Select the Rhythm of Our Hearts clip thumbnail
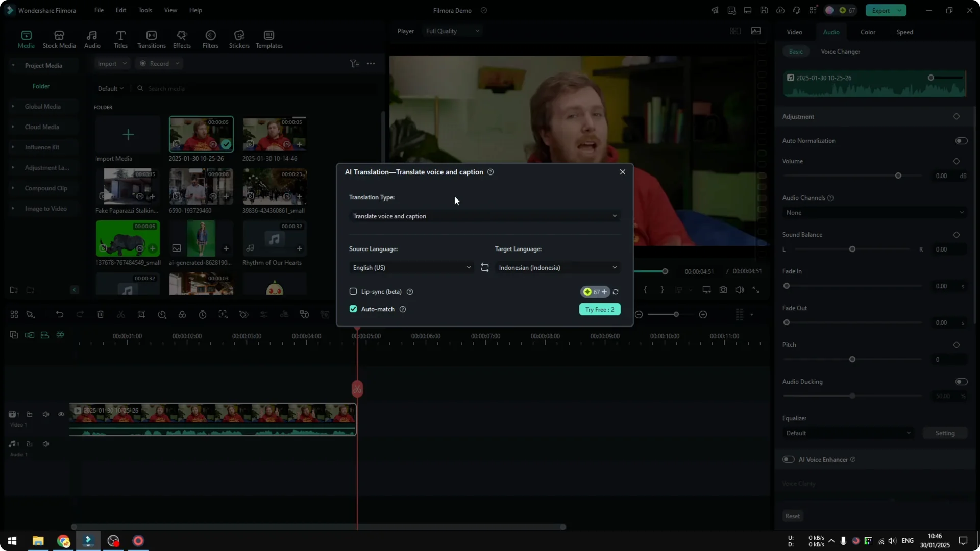Screen dimensions: 980x551 tap(274, 238)
